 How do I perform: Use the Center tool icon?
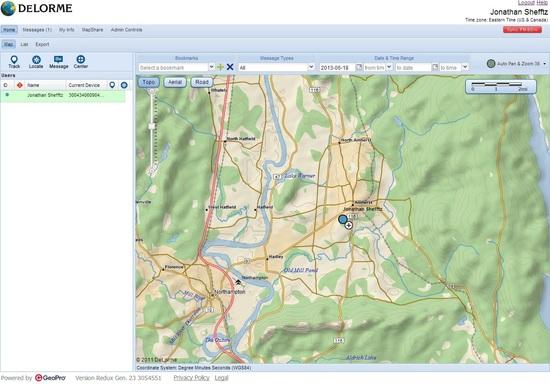tap(81, 59)
